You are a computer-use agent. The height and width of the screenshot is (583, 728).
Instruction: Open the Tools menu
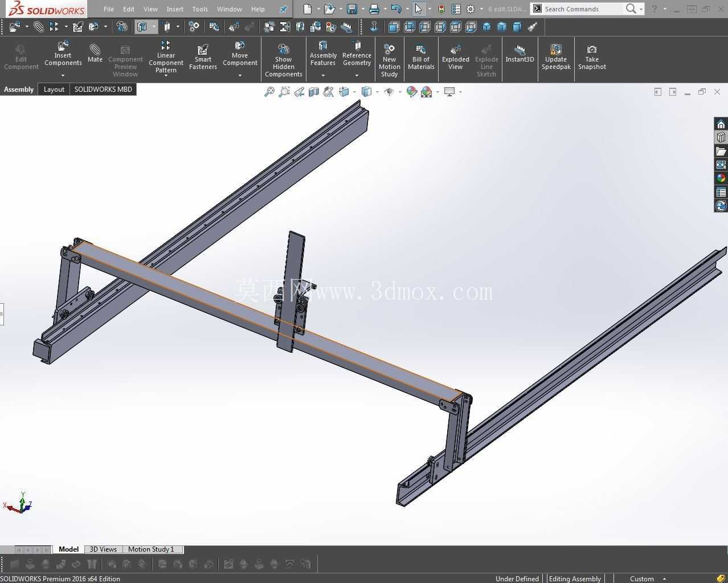[200, 9]
